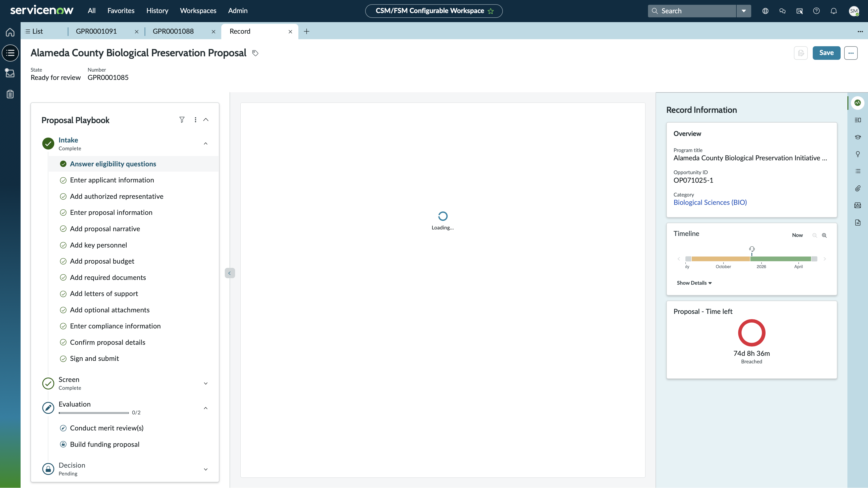868x488 pixels.
Task: Jump timeline to Now
Action: click(x=797, y=235)
